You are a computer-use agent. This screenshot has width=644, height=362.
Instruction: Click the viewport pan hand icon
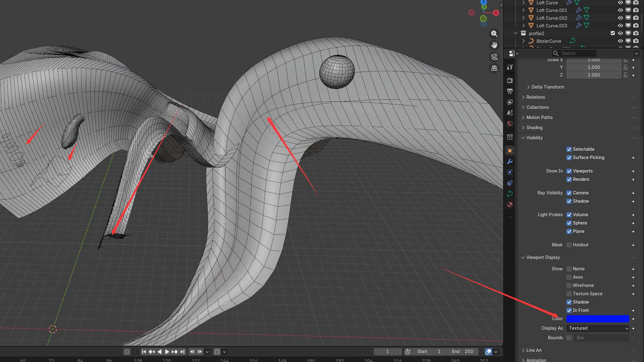[494, 45]
